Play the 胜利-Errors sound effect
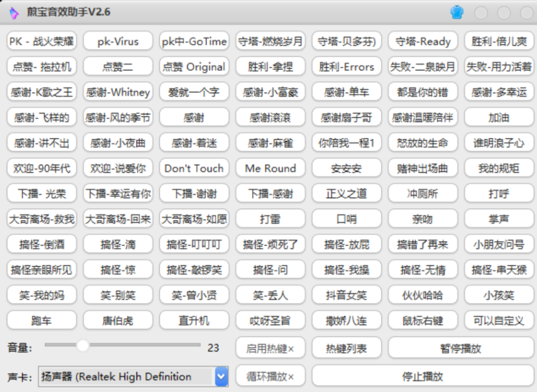Image resolution: width=537 pixels, height=392 pixels. pyautogui.click(x=346, y=66)
